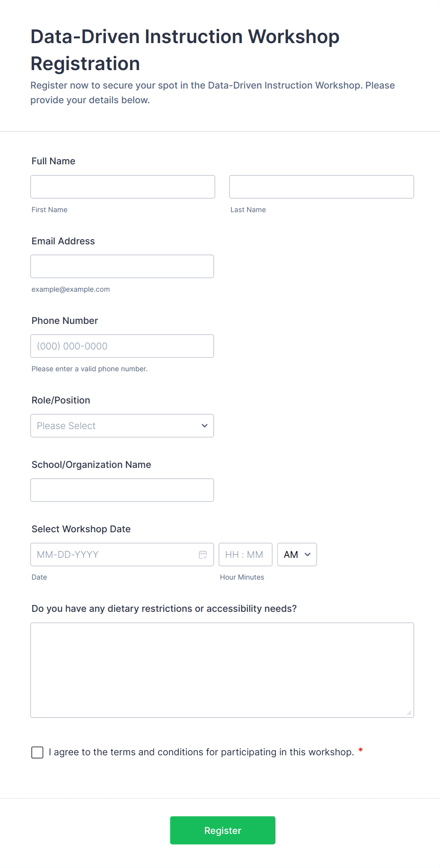Screen dimensions: 440x868
Task: Click the School/Organization Name input
Action: click(122, 490)
